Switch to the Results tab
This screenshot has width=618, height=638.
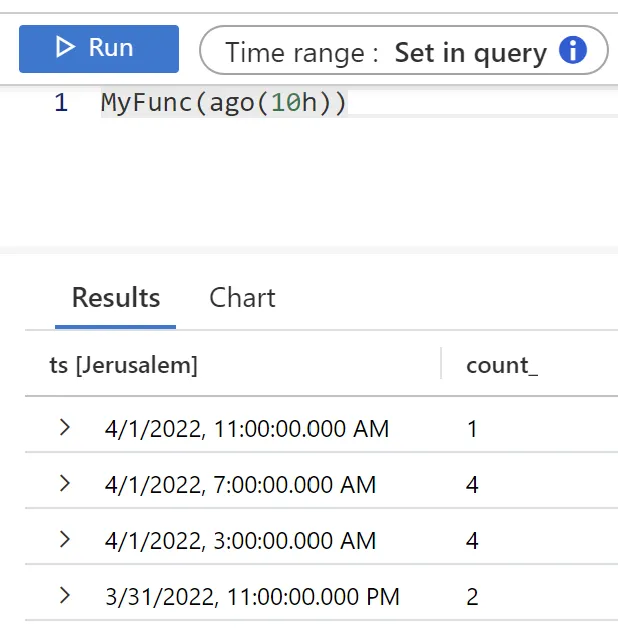pos(116,298)
